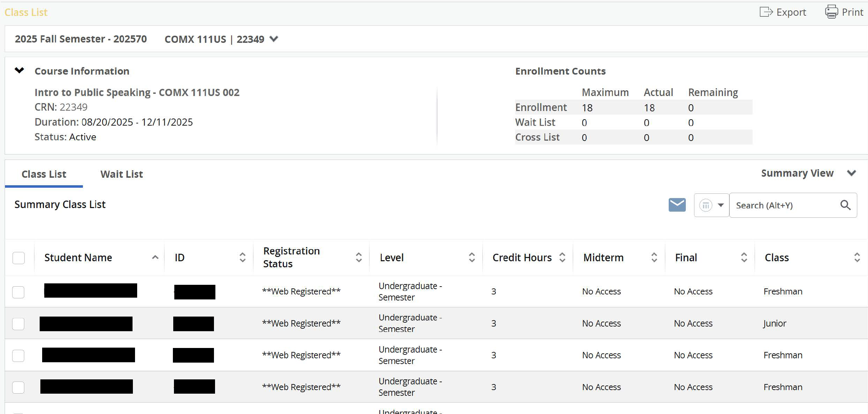
Task: Check the Junior student row checkbox
Action: click(x=18, y=324)
